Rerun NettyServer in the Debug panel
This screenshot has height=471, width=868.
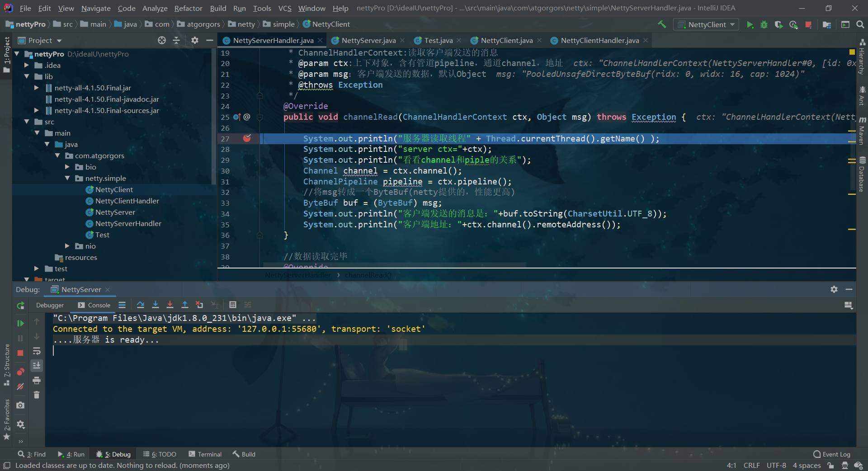click(x=20, y=306)
